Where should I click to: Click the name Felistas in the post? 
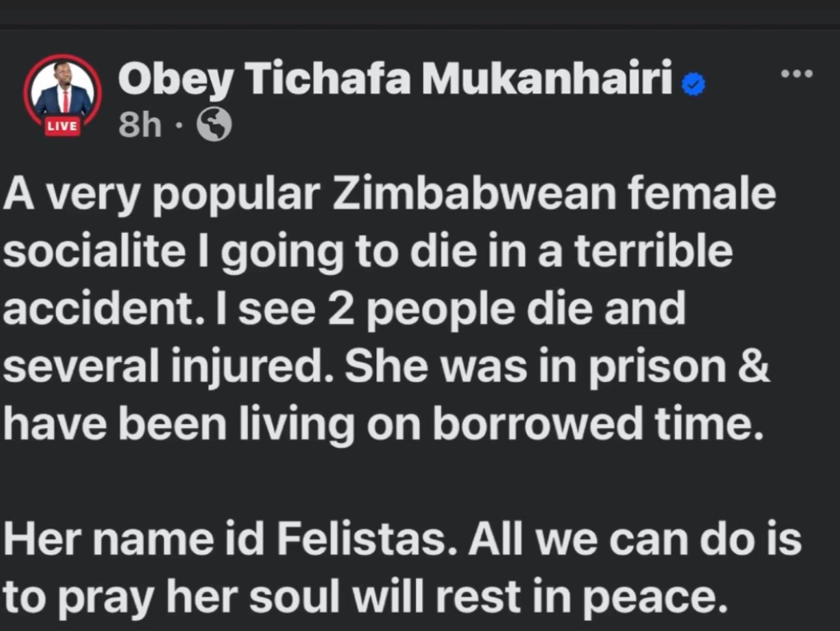[367, 540]
